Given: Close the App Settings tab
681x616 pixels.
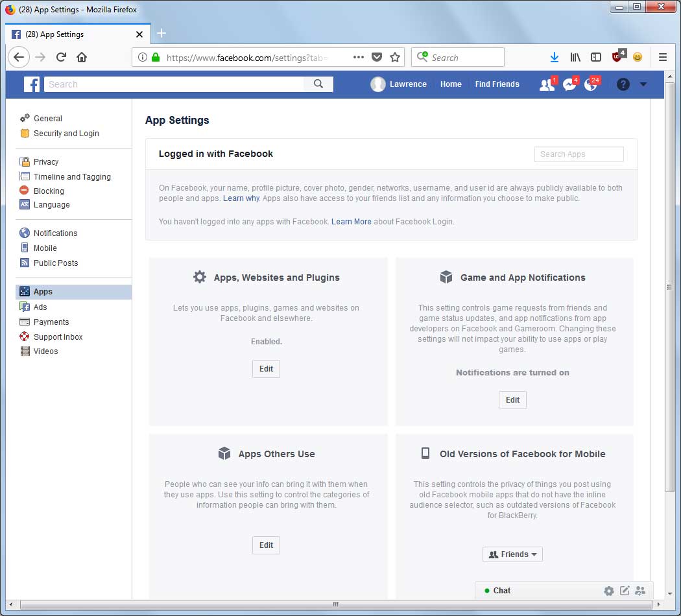Looking at the screenshot, I should 139,34.
